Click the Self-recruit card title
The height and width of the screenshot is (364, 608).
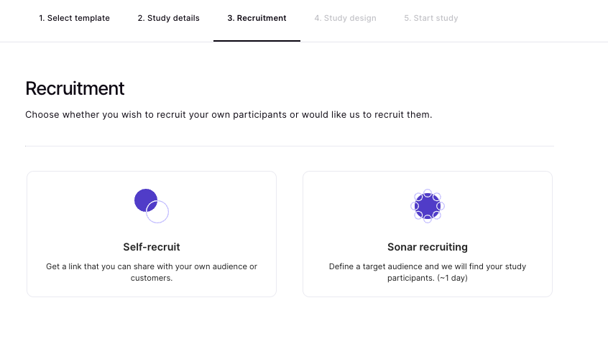tap(152, 247)
